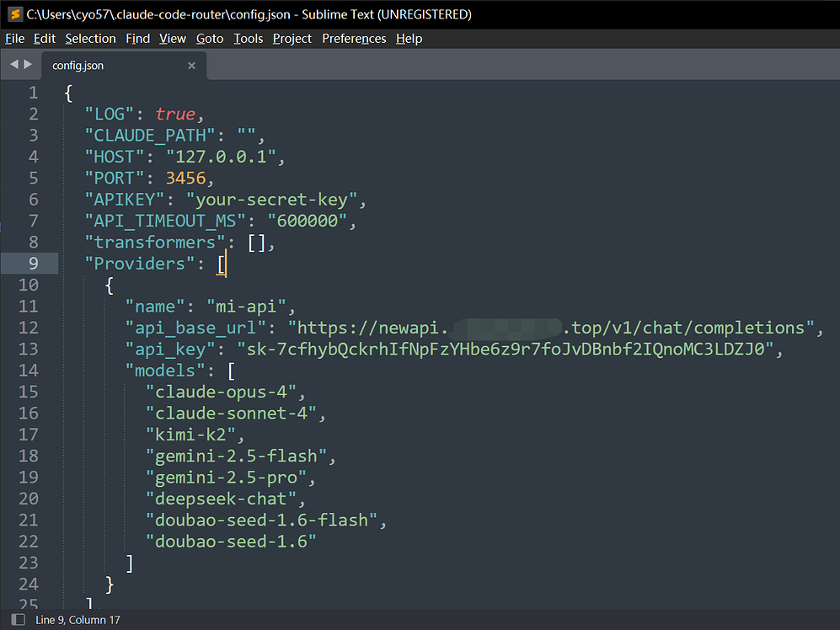Click the "deepseek-chat" model entry
The height and width of the screenshot is (630, 840).
(222, 499)
